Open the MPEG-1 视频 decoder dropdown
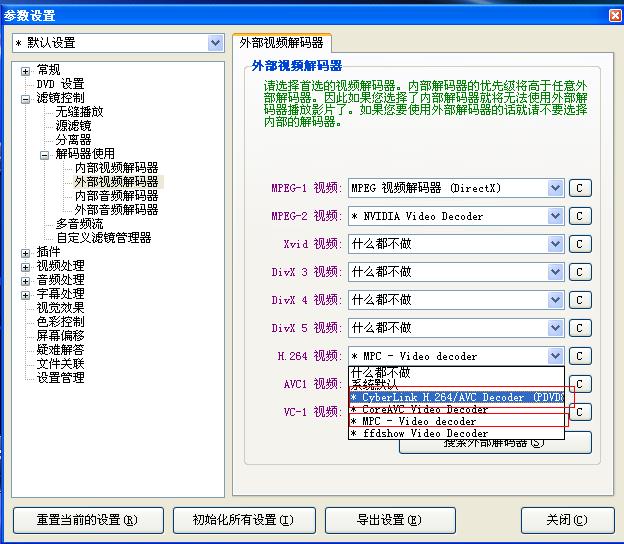 (556, 188)
